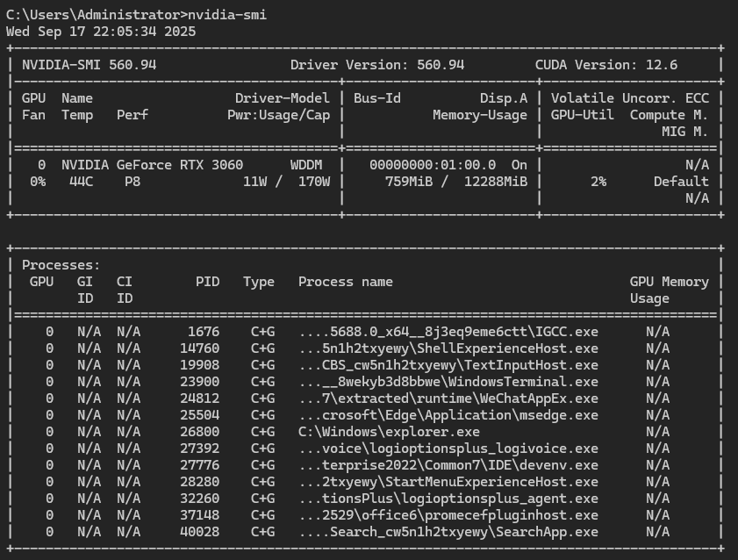Viewport: 738px width, 560px height.
Task: Click the 759MiB / 12288MiB memory usage value
Action: click(x=456, y=182)
